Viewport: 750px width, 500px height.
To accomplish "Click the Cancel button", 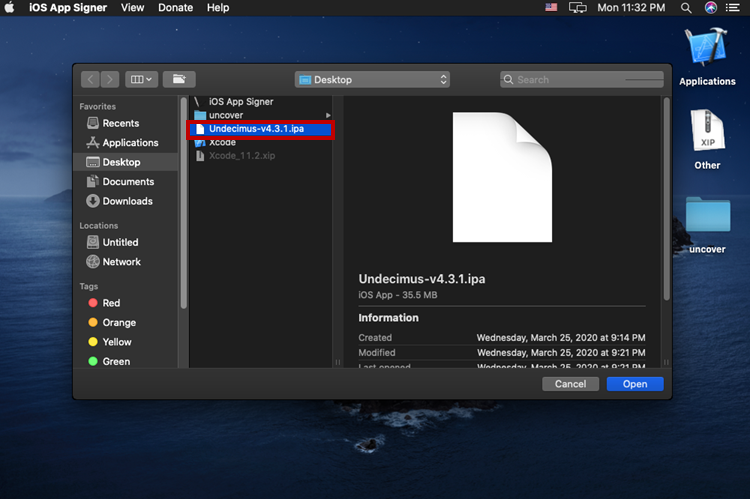I will click(570, 384).
